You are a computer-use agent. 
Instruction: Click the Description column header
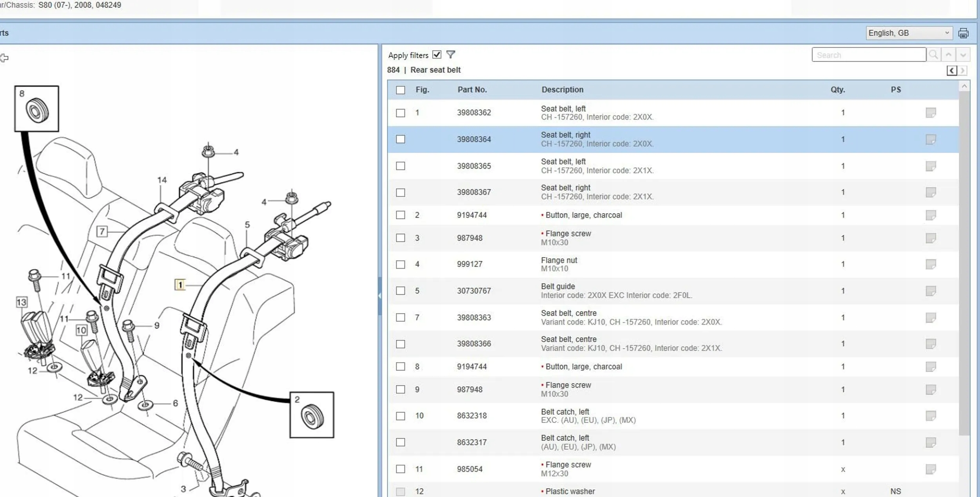(562, 90)
